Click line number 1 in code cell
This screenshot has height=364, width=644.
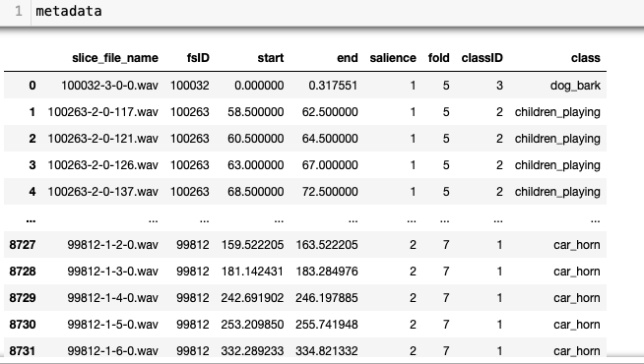pyautogui.click(x=19, y=12)
